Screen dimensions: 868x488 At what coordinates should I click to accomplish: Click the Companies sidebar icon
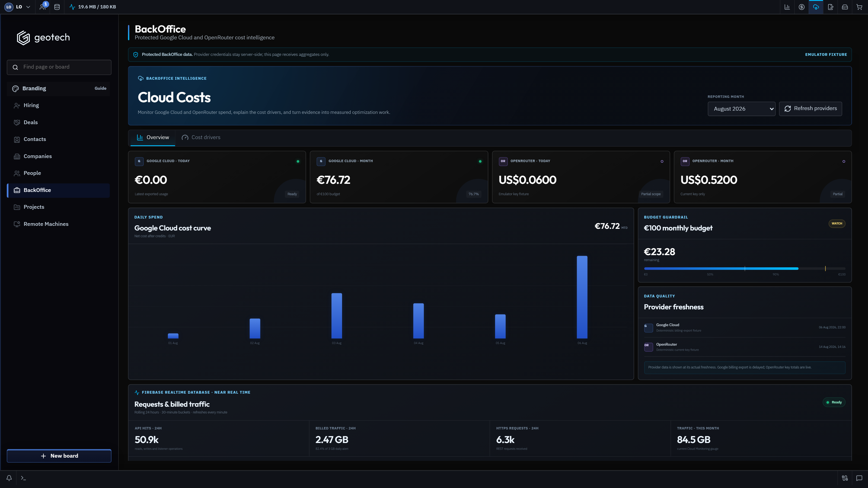tap(17, 156)
